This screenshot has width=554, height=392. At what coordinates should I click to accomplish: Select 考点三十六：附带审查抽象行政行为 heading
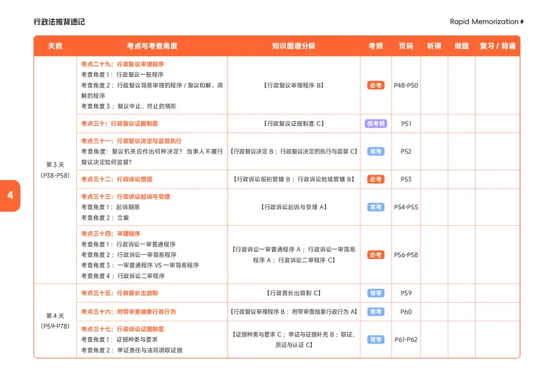click(128, 312)
